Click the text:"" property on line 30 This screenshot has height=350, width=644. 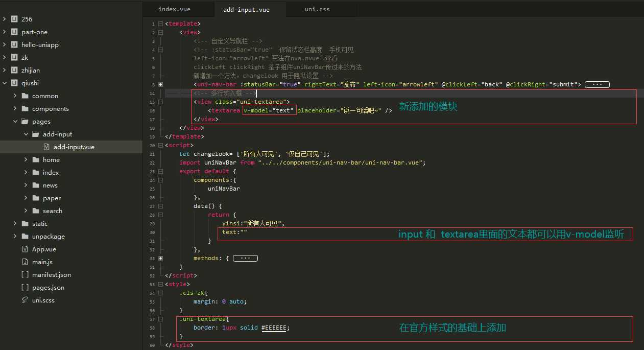[234, 232]
